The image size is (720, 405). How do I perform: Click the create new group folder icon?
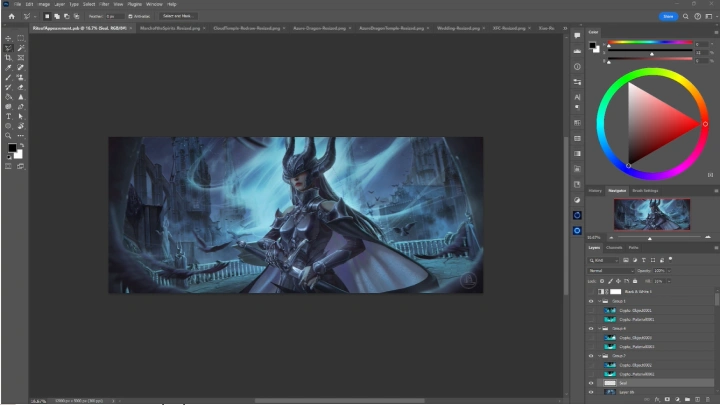[687, 399]
